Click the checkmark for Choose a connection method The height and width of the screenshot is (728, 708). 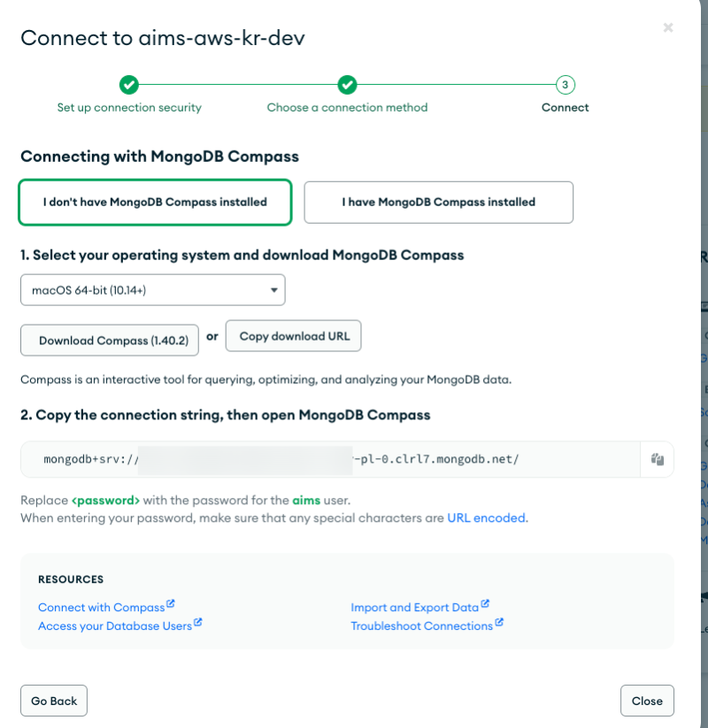click(x=347, y=85)
